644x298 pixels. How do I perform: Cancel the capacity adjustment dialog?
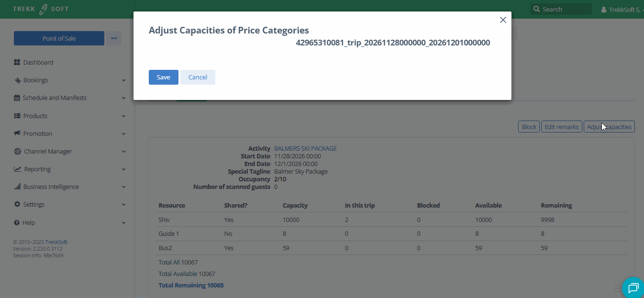coord(198,77)
